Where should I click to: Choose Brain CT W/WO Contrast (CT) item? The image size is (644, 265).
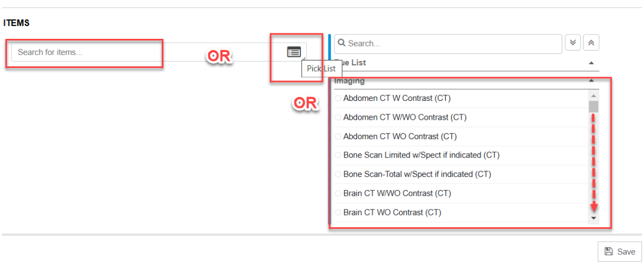click(396, 193)
